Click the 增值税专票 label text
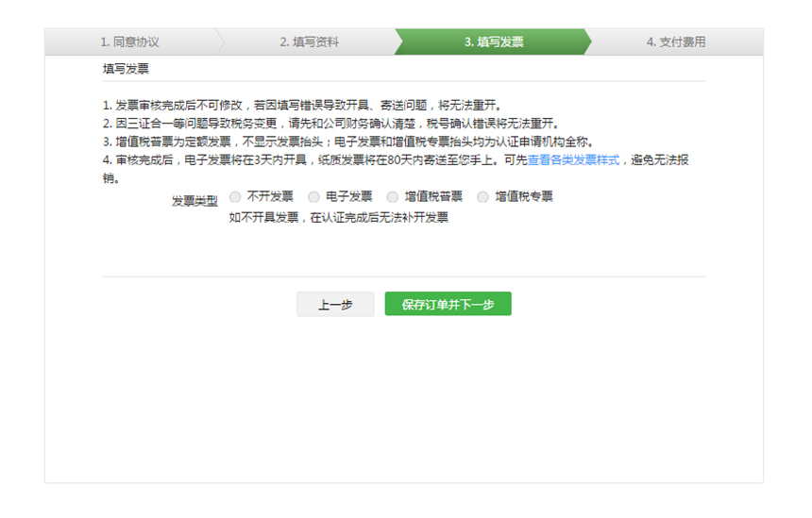 pos(524,197)
